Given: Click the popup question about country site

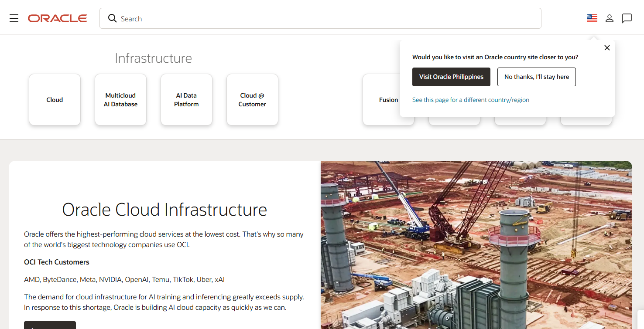Looking at the screenshot, I should pyautogui.click(x=495, y=57).
